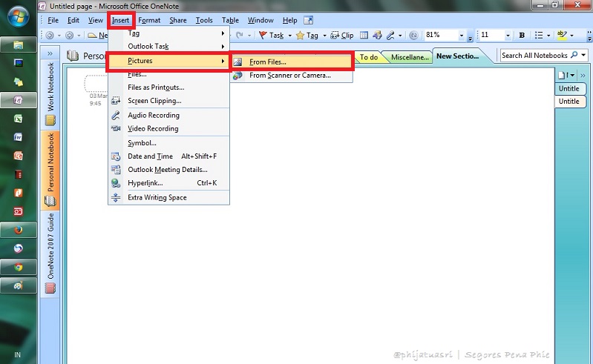Click the New Page button

(x=563, y=75)
